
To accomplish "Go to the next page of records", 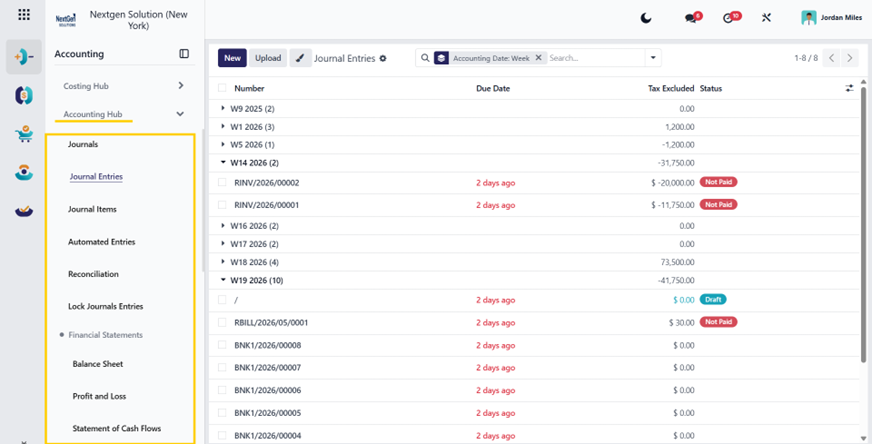I will pos(849,58).
